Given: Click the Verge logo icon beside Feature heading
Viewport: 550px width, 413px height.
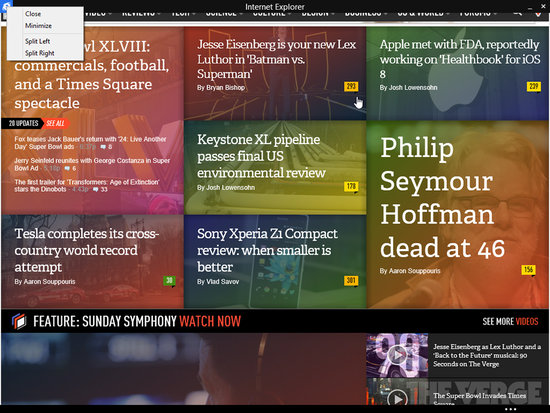Looking at the screenshot, I should tap(19, 321).
